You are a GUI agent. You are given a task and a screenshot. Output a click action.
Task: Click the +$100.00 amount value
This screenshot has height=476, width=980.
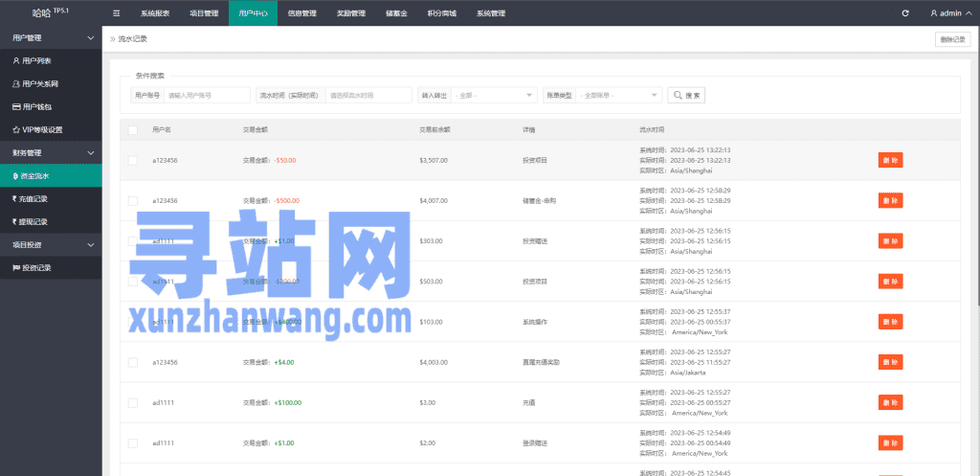[x=287, y=403]
